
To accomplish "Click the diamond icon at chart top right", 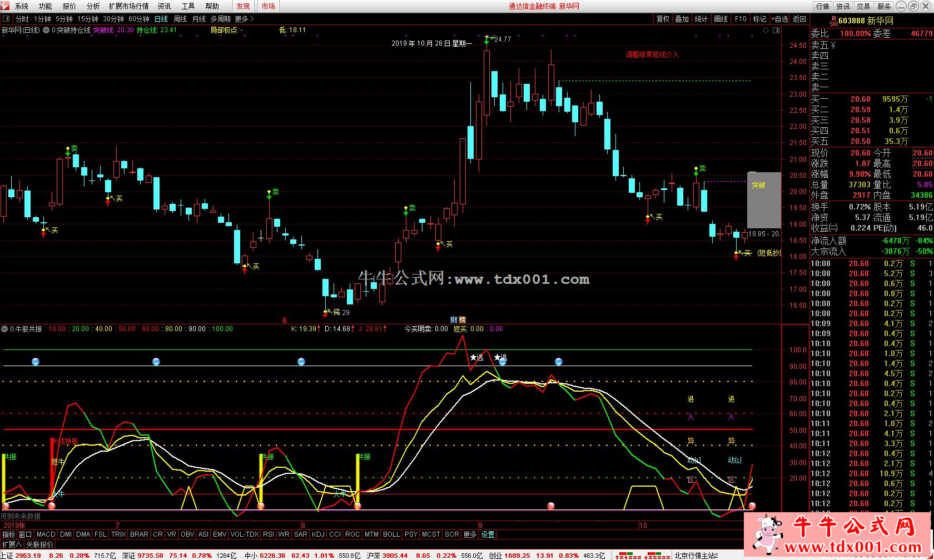I will 766,31.
